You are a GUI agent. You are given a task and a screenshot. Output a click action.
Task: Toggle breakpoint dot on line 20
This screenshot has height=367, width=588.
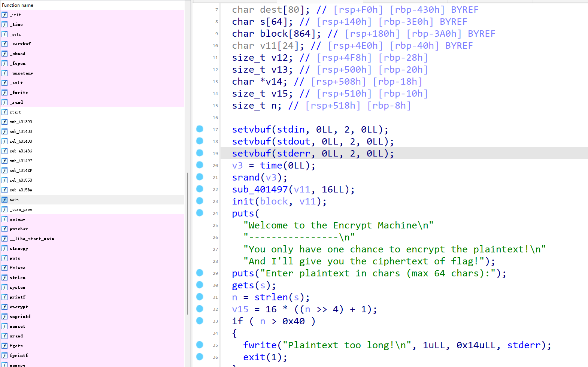[x=200, y=165]
